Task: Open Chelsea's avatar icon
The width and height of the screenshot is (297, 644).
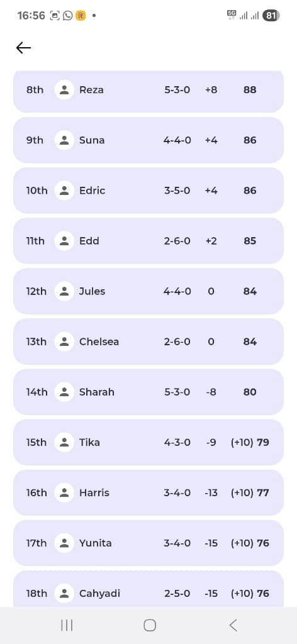Action: (64, 341)
